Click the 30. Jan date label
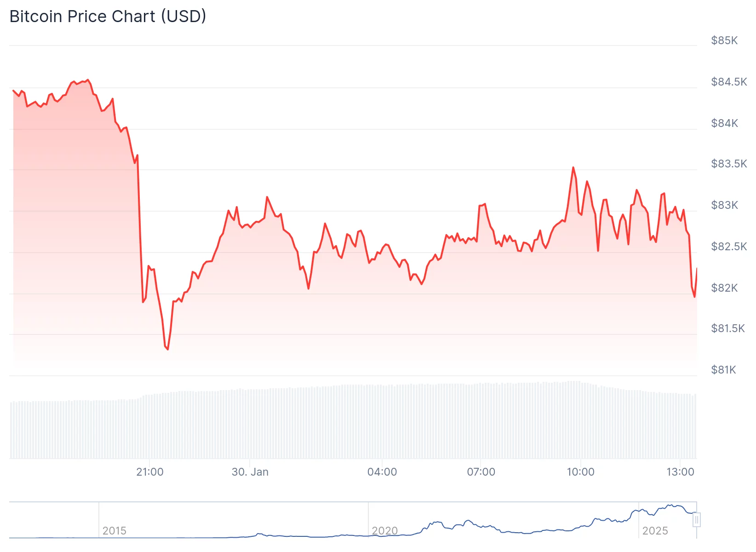This screenshot has width=756, height=552. [x=250, y=472]
